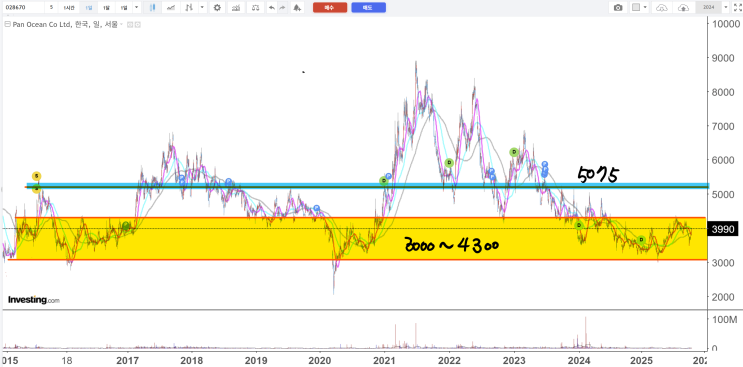Click the bar chart style icon
743x367 pixels.
pos(190,8)
